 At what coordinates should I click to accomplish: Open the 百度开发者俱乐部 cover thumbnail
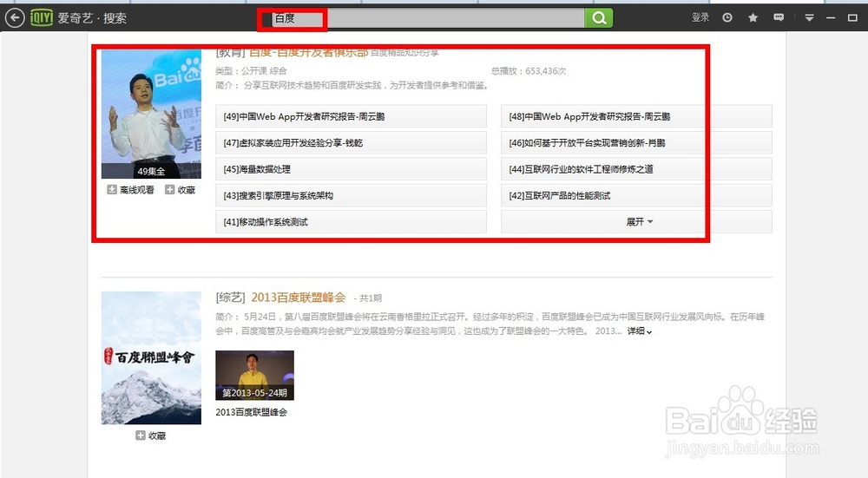151,114
